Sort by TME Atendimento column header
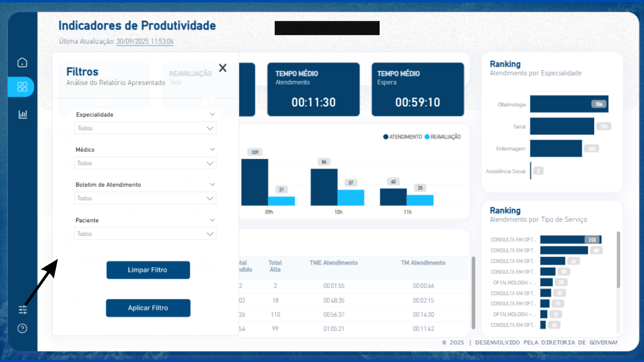The width and height of the screenshot is (644, 362). click(x=333, y=263)
